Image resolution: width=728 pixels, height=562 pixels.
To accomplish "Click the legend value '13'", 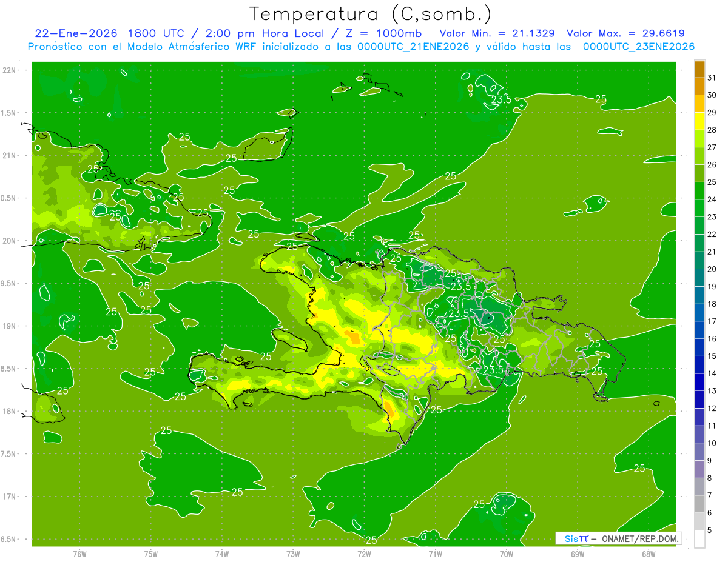I will pos(712,391).
